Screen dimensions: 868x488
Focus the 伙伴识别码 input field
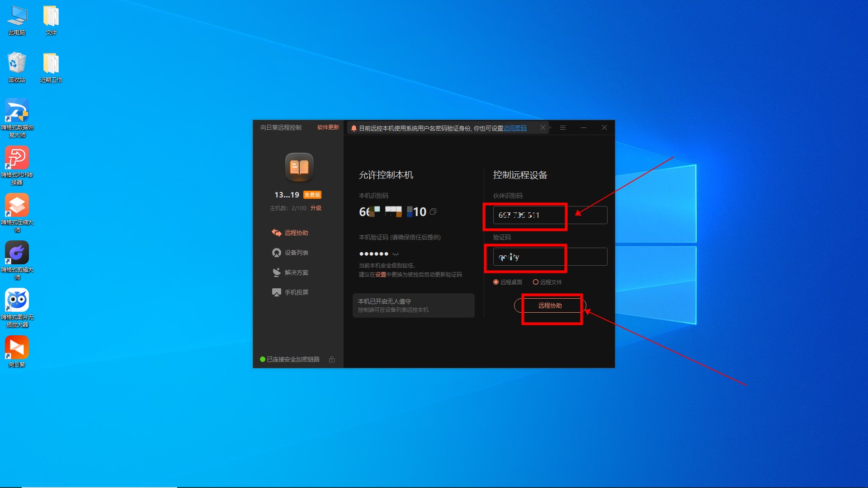pyautogui.click(x=550, y=215)
